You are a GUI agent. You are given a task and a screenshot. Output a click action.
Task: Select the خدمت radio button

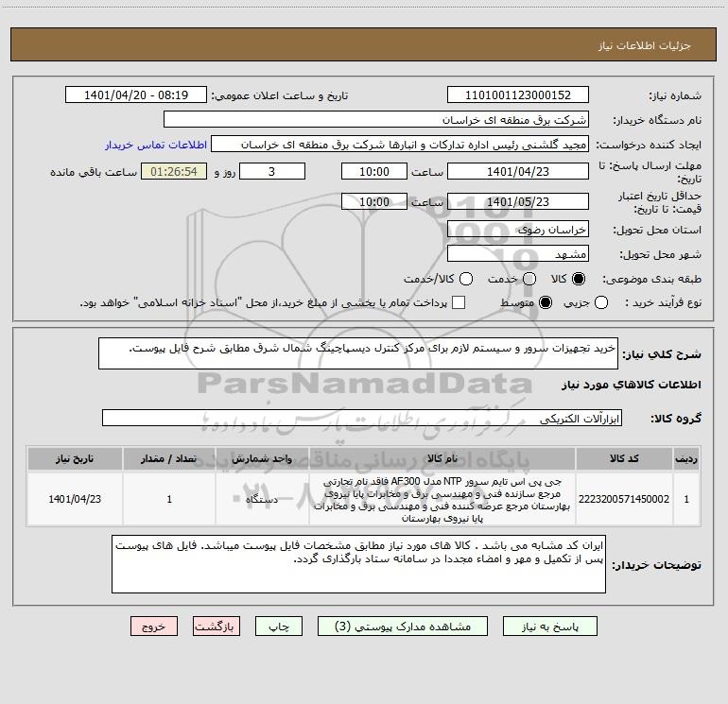tap(529, 279)
